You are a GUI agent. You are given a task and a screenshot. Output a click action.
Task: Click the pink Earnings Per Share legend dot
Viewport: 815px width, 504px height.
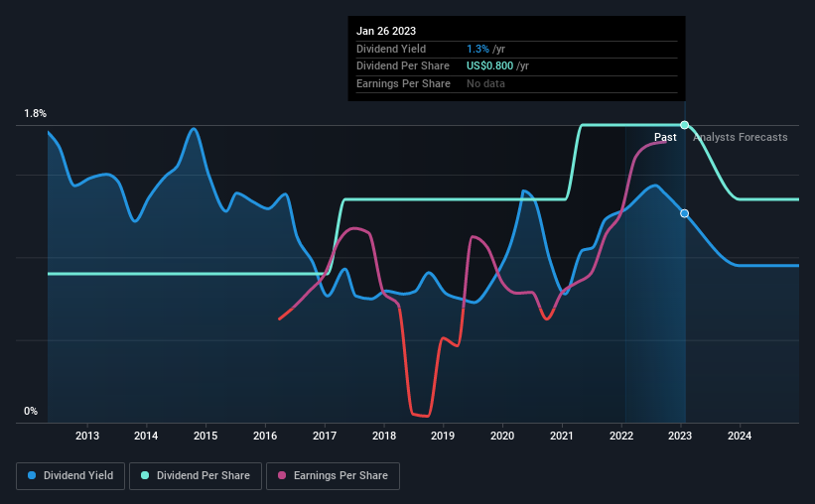[282, 475]
